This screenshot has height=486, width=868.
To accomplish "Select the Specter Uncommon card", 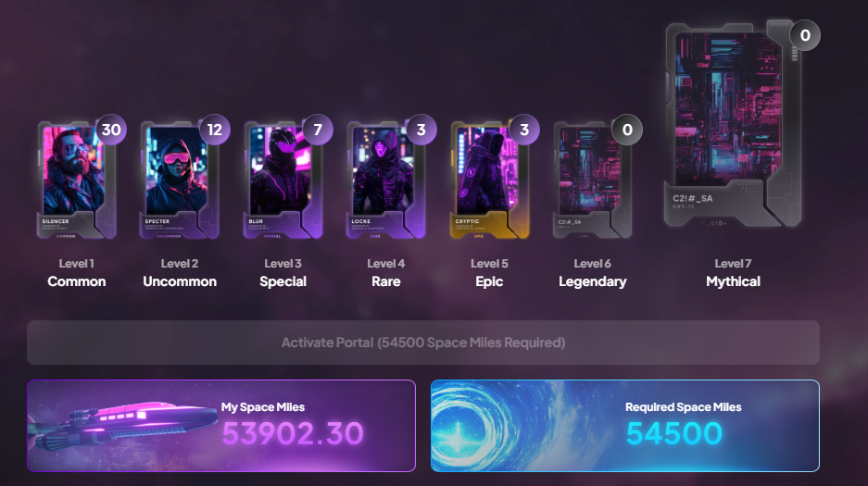I will click(x=180, y=181).
